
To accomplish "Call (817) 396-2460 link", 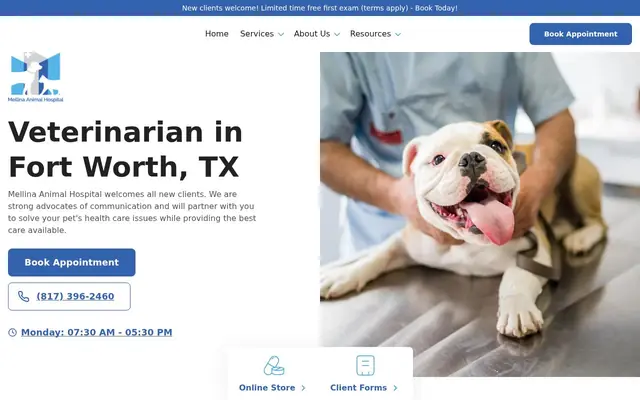I will (75, 296).
